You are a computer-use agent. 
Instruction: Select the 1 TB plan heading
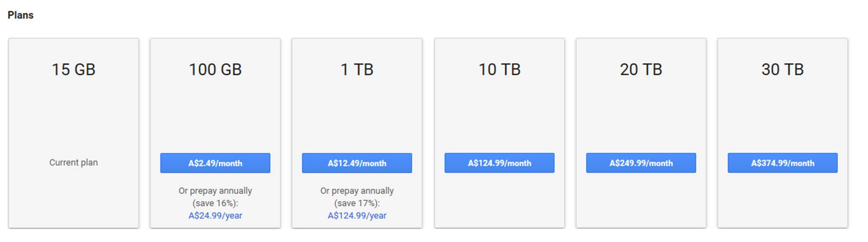click(x=357, y=69)
